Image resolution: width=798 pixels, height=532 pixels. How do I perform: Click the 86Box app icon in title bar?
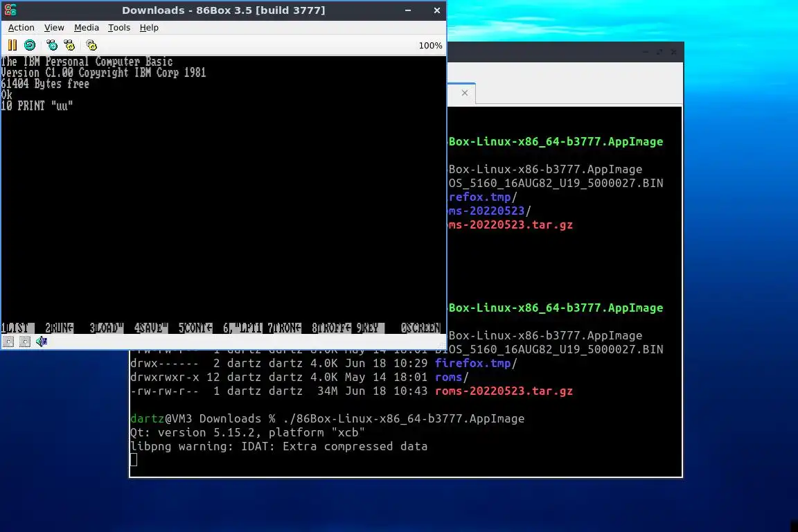click(x=10, y=10)
